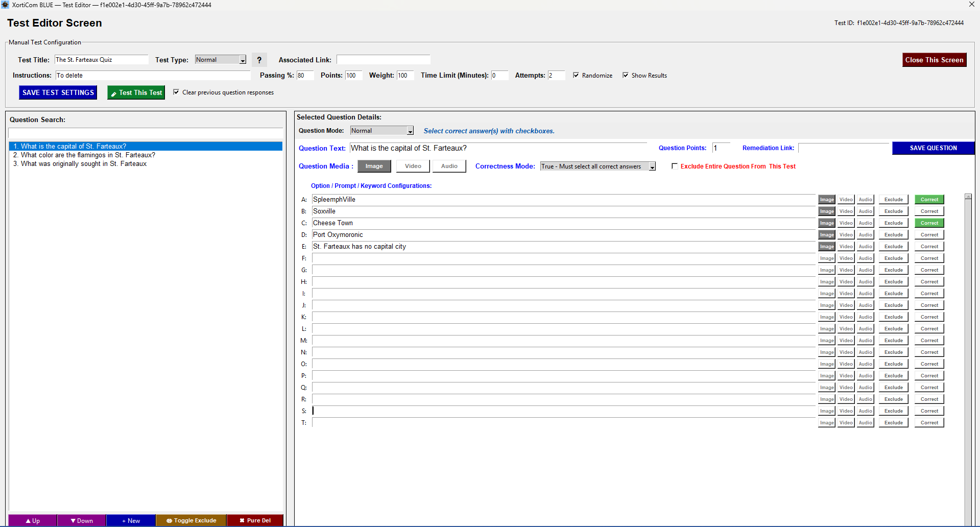Select question 2 about flamingo color
This screenshot has width=980, height=527.
(146, 155)
